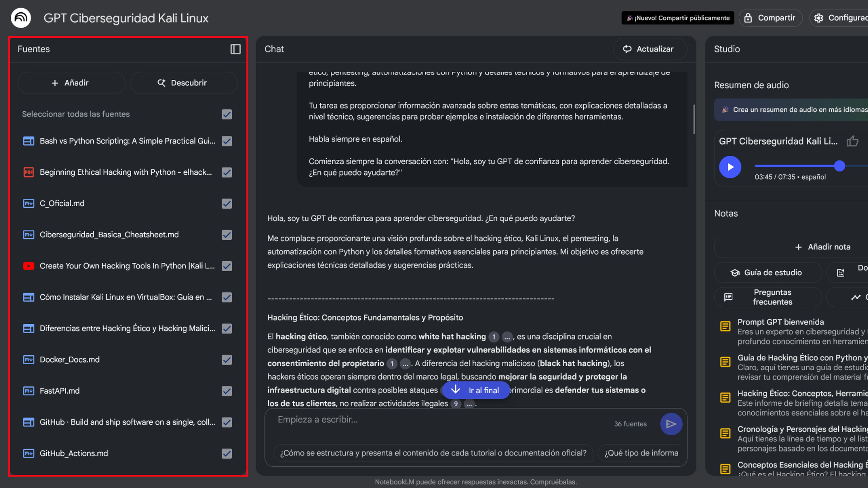868x488 pixels.
Task: Click the audio progress slider handle
Action: tap(839, 166)
